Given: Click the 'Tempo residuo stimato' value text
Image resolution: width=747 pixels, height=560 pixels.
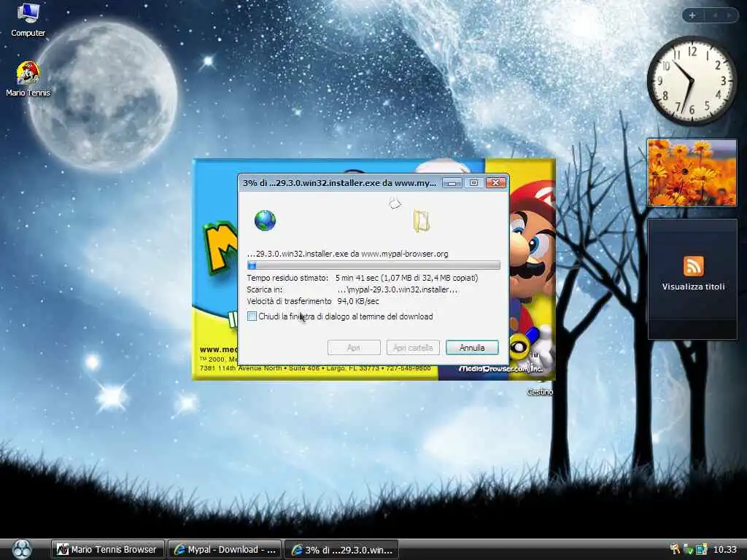Looking at the screenshot, I should coord(406,278).
